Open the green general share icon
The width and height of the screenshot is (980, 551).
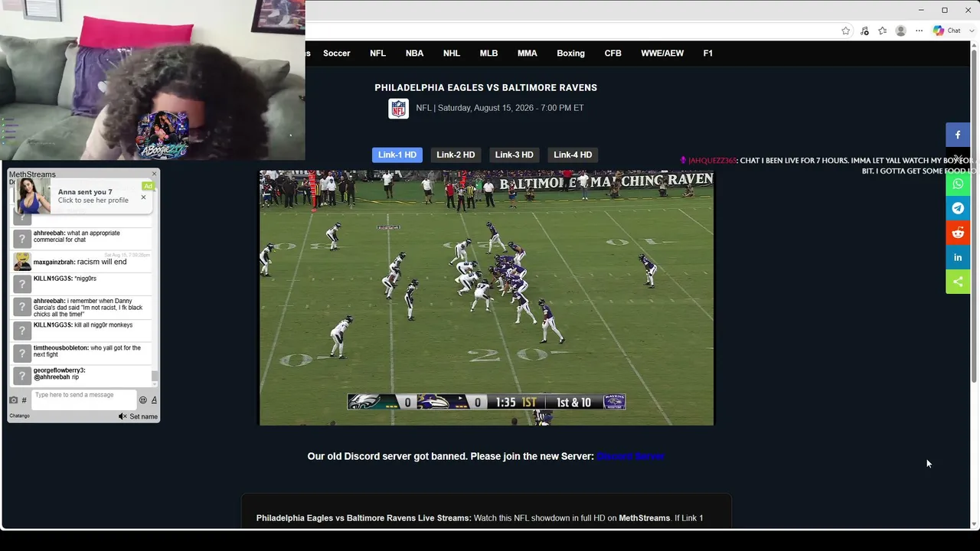click(958, 282)
